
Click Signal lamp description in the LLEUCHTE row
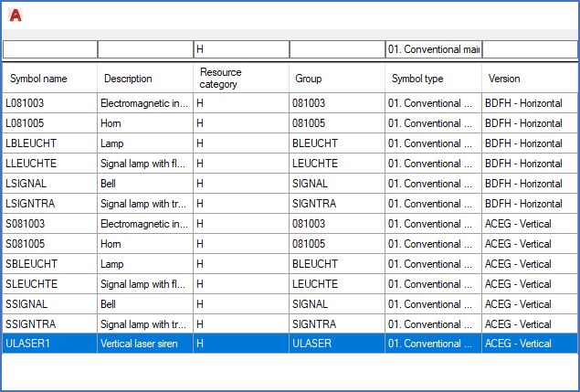click(145, 164)
